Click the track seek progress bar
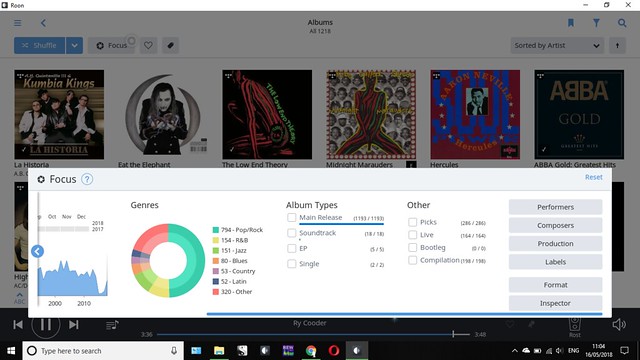This screenshot has height=360, width=640. click(313, 334)
